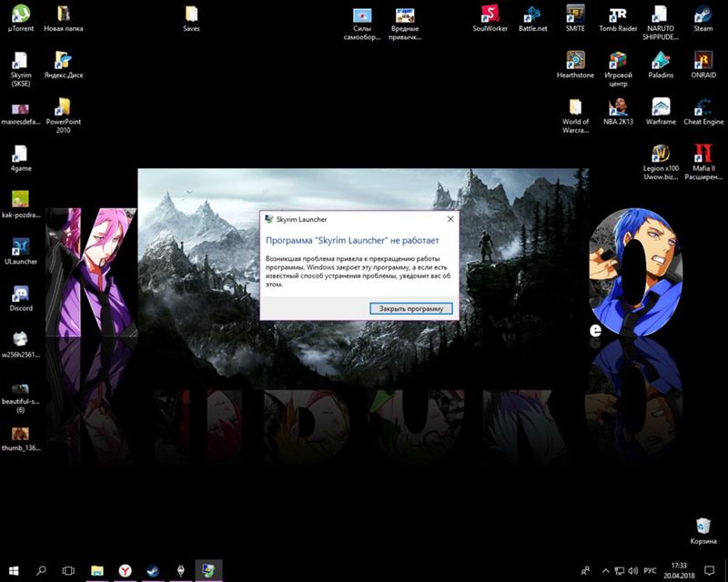Select the World of Warcraft folder
Image resolution: width=728 pixels, height=582 pixels.
click(x=575, y=116)
